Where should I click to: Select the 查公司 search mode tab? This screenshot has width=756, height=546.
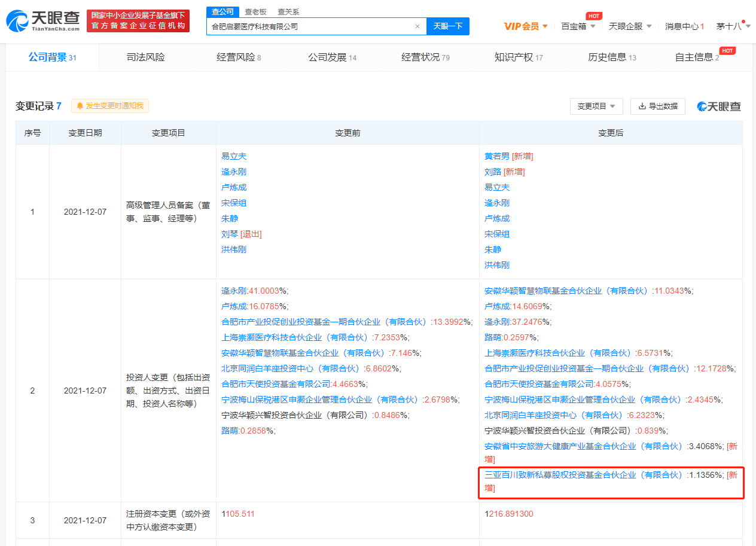(222, 12)
